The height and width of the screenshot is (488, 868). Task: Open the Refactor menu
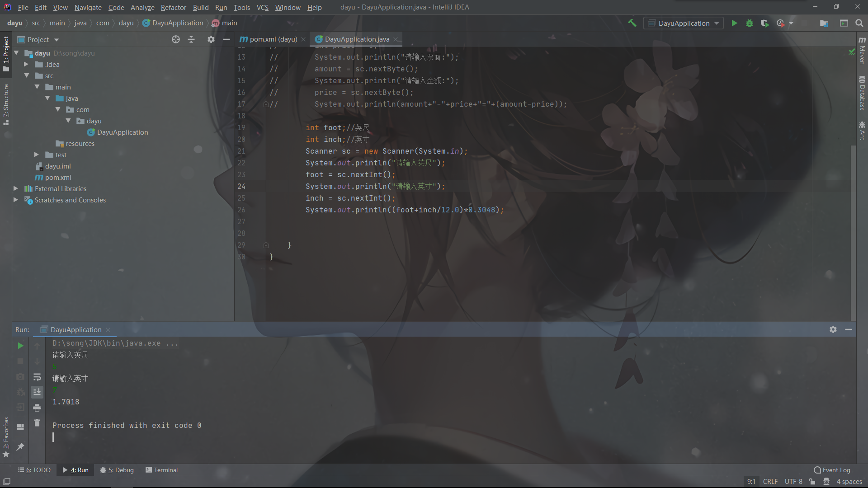[173, 7]
